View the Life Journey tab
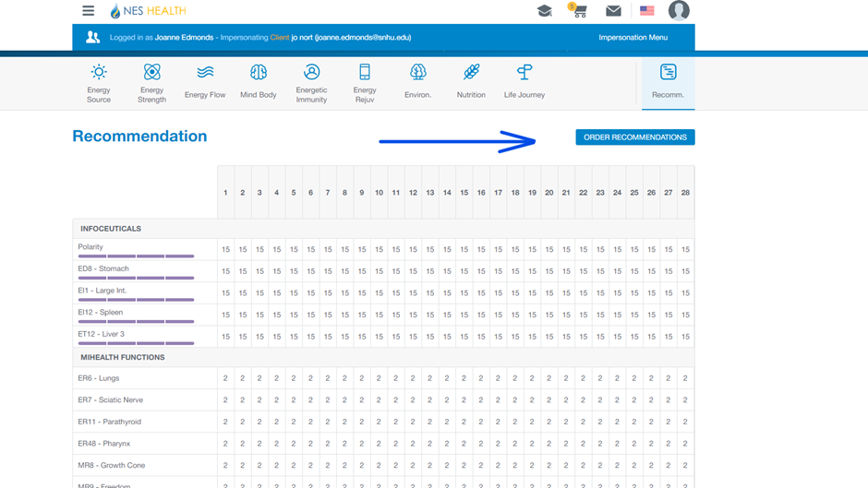The image size is (868, 488). pyautogui.click(x=524, y=82)
